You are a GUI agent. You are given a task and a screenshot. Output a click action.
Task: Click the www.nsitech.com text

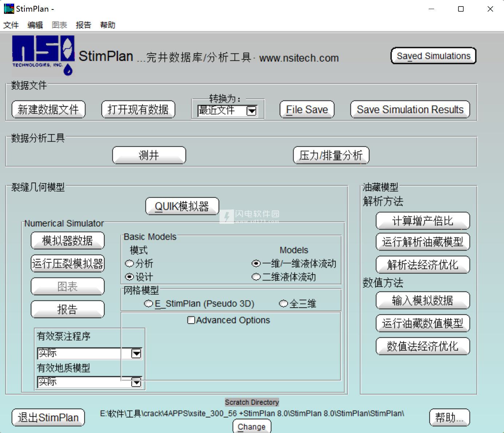point(299,58)
